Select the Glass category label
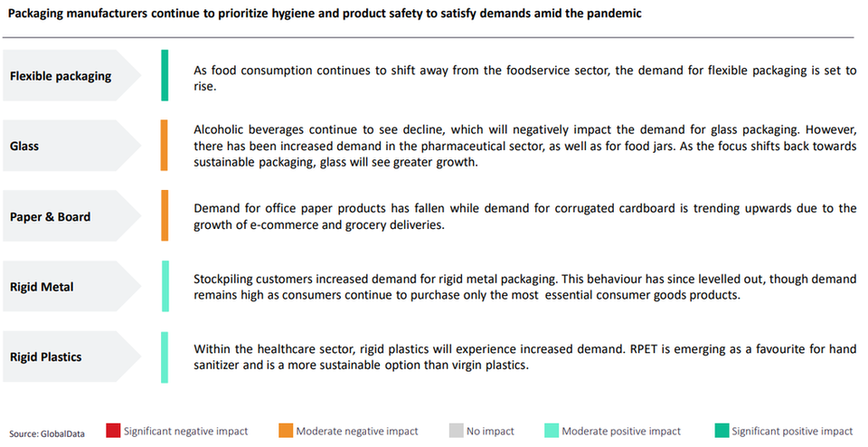This screenshot has height=447, width=868. tap(26, 146)
